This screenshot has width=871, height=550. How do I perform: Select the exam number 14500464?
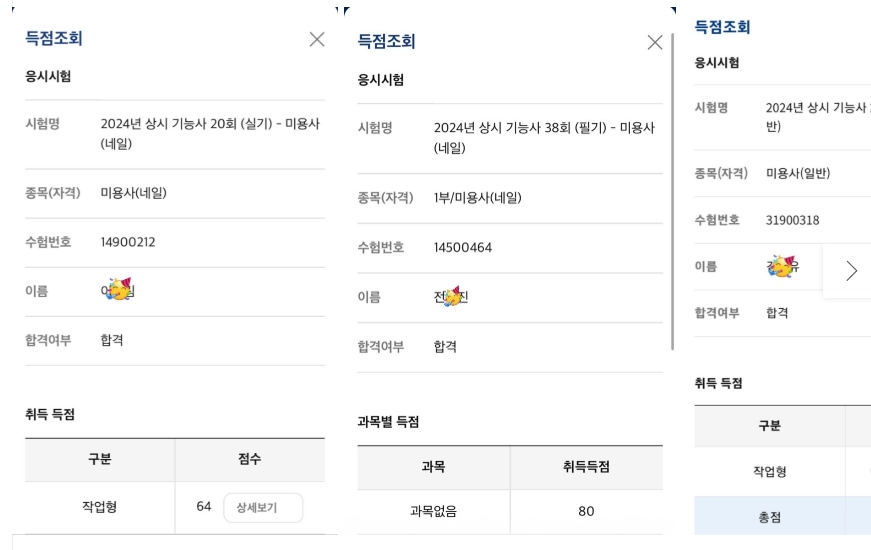pos(463,248)
